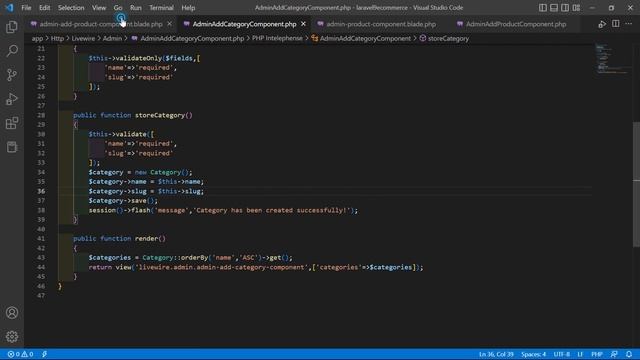Viewport: 640px width, 360px height.
Task: Click 'Admin' breadcrumb segment
Action: [x=112, y=38]
